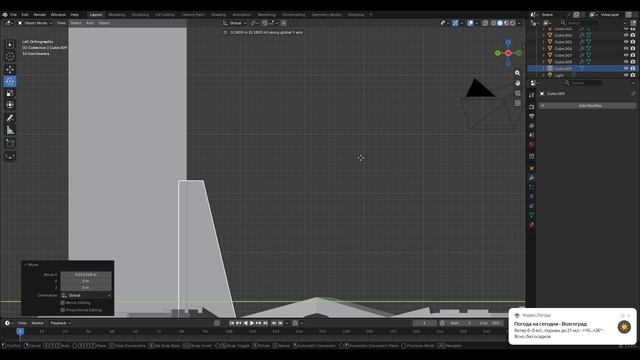The height and width of the screenshot is (360, 640).
Task: Open the Tool properties tab icon
Action: 531,95
